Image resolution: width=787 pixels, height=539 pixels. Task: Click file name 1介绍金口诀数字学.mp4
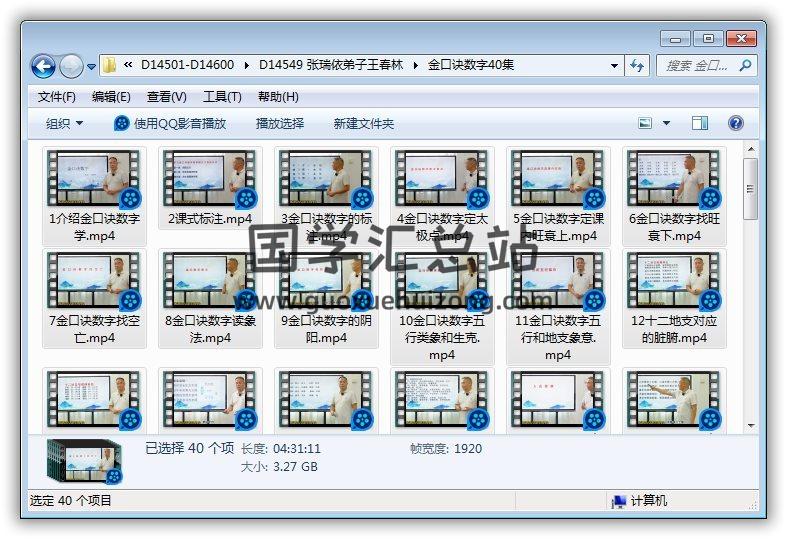tap(94, 227)
